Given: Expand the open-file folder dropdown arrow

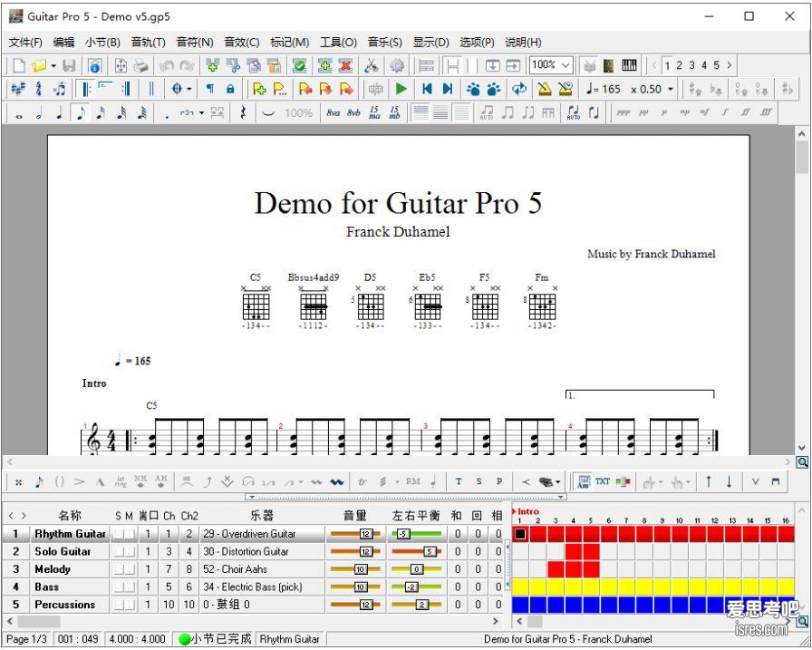Looking at the screenshot, I should 53,66.
